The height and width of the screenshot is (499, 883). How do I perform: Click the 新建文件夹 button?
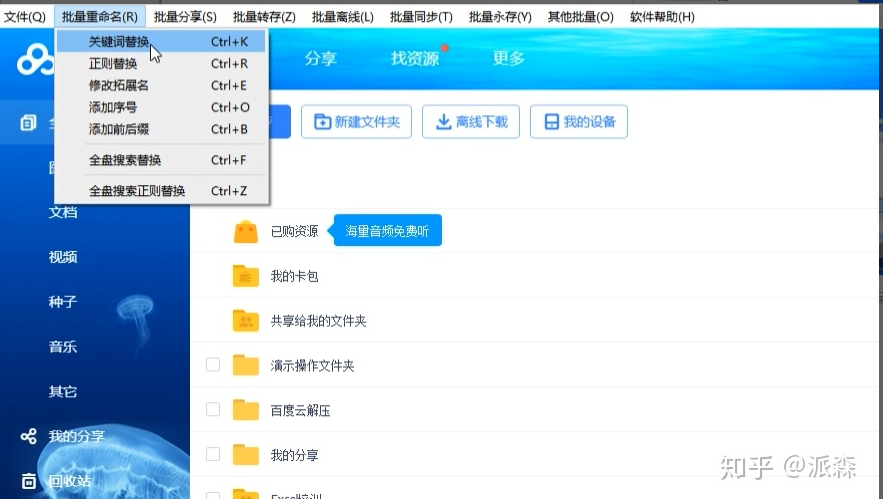point(356,122)
